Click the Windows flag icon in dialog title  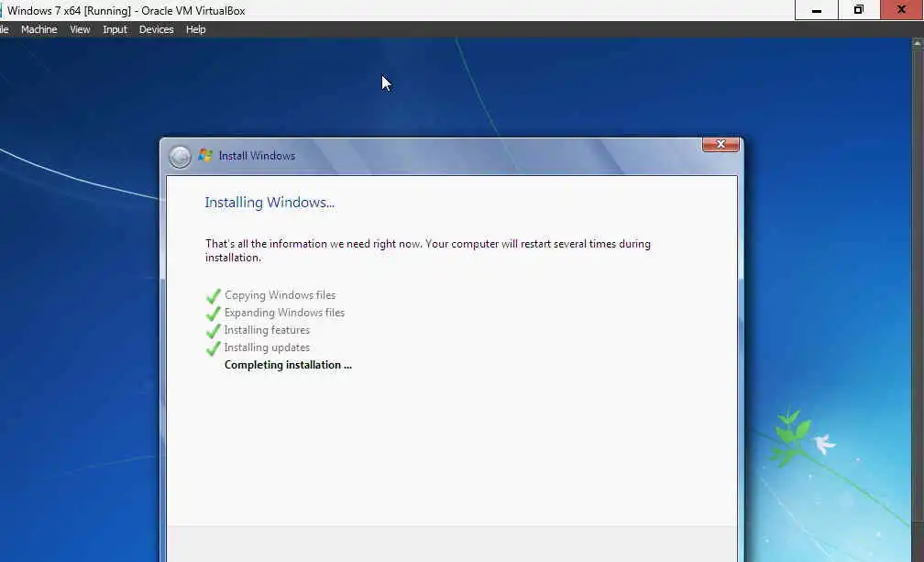click(x=205, y=155)
